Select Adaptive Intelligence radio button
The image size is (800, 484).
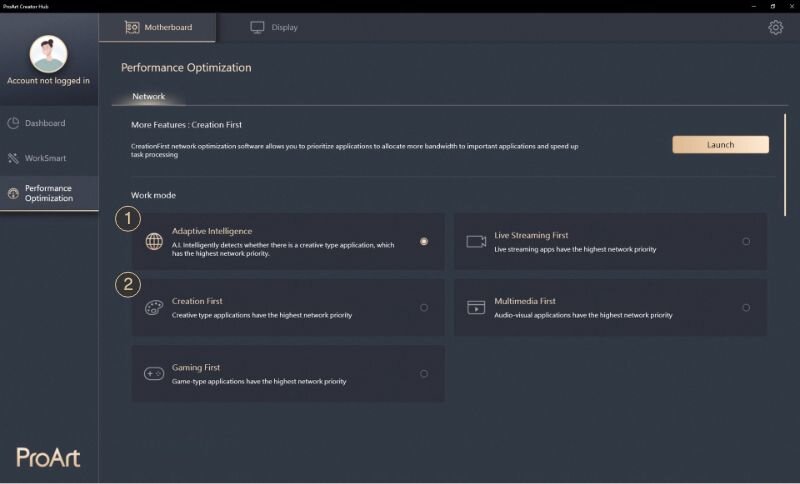pyautogui.click(x=424, y=241)
